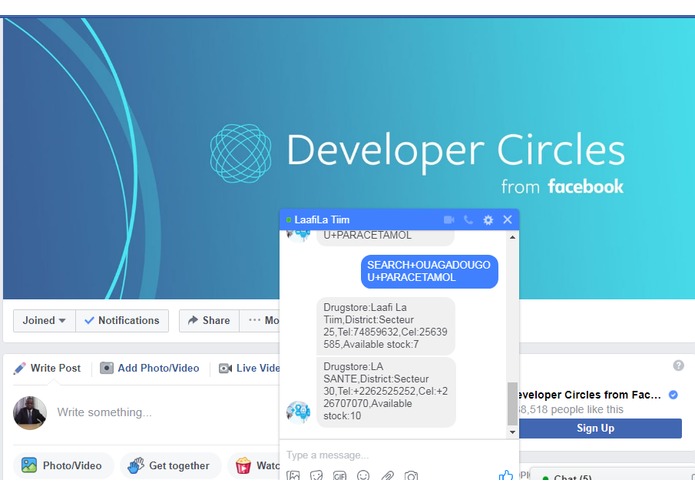Click the Get together button
Viewport: 695px width, 494px height.
pos(170,466)
